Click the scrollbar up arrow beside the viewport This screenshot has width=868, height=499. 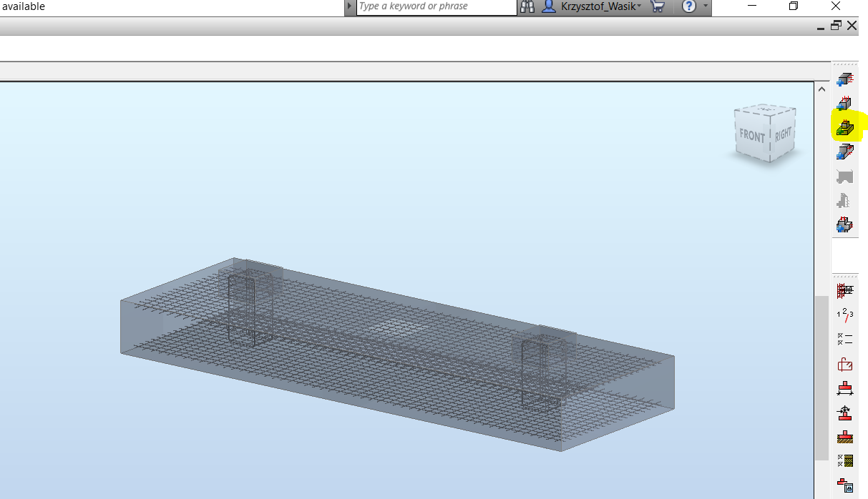(x=821, y=88)
